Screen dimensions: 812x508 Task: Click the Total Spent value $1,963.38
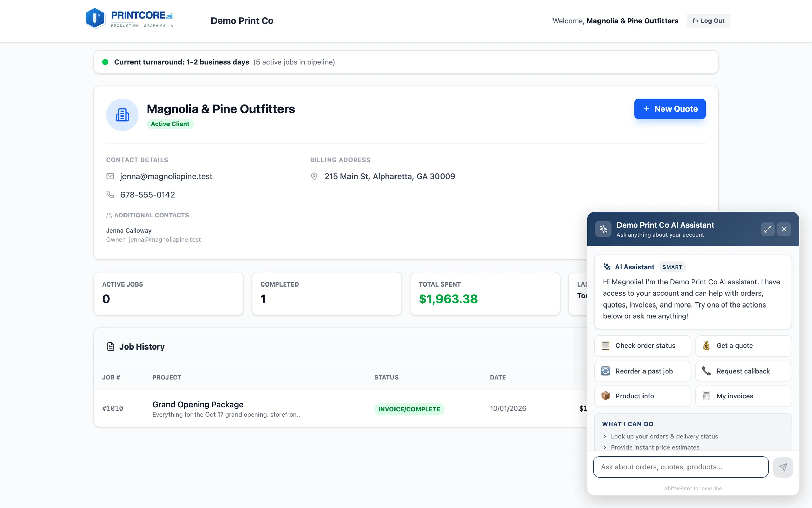click(448, 299)
